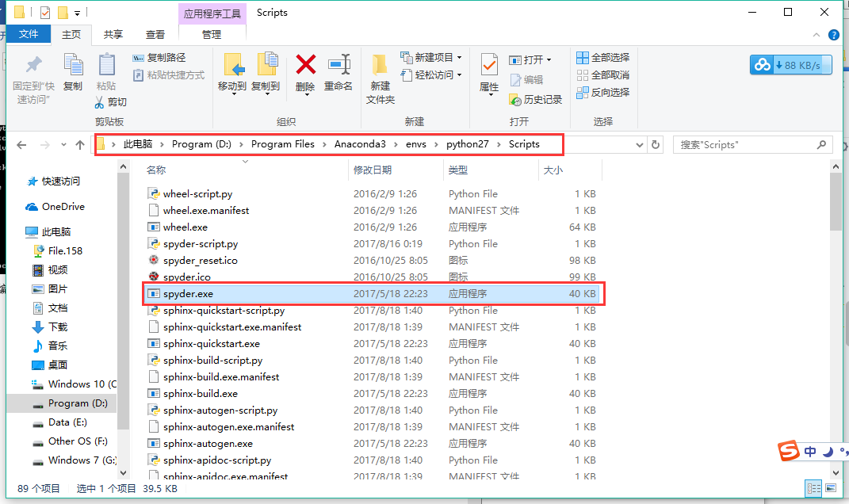Image resolution: width=849 pixels, height=504 pixels.
Task: Click the History (历史记录) icon
Action: tap(515, 100)
